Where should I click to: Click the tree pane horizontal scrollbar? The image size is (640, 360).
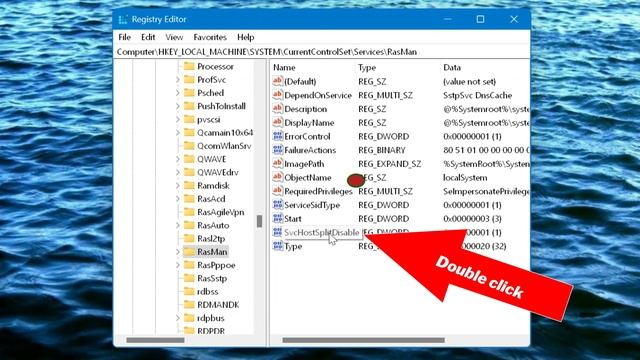pyautogui.click(x=155, y=340)
